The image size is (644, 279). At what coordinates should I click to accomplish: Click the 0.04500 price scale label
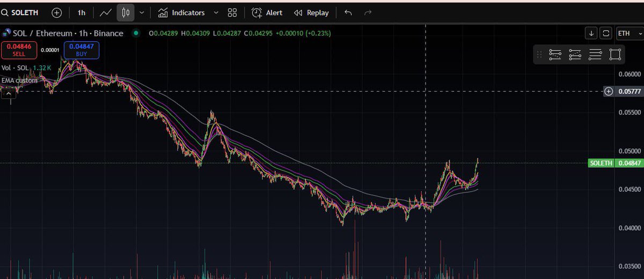(x=629, y=189)
